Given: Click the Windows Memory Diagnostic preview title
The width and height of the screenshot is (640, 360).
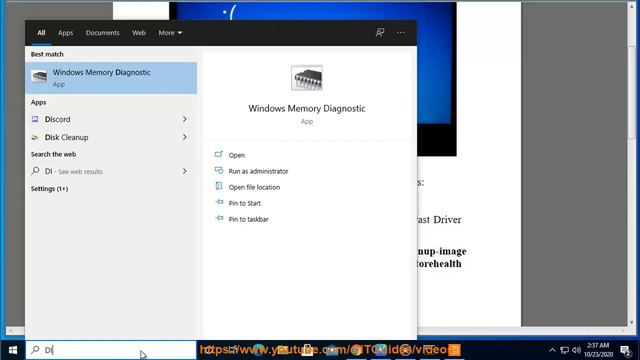Looking at the screenshot, I should (x=307, y=108).
